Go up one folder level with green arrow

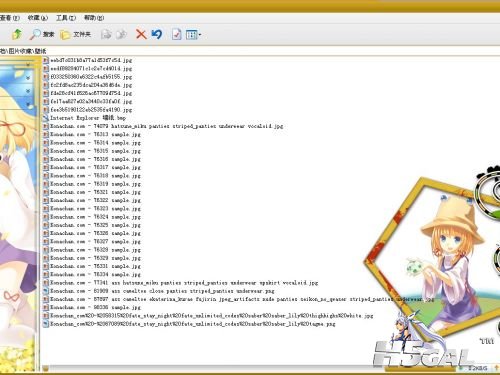[x=17, y=34]
